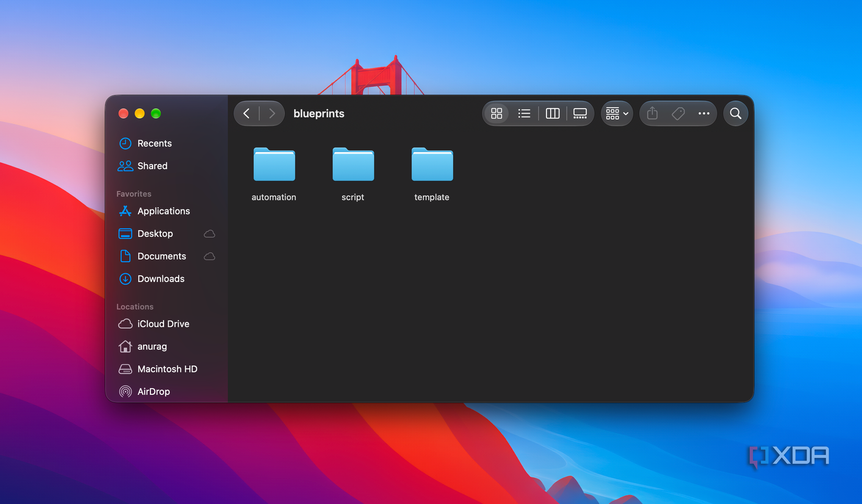
Task: Maximize the window with green button
Action: pos(156,113)
